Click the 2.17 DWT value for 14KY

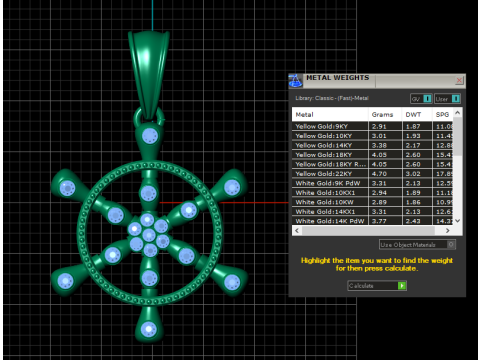(x=413, y=145)
